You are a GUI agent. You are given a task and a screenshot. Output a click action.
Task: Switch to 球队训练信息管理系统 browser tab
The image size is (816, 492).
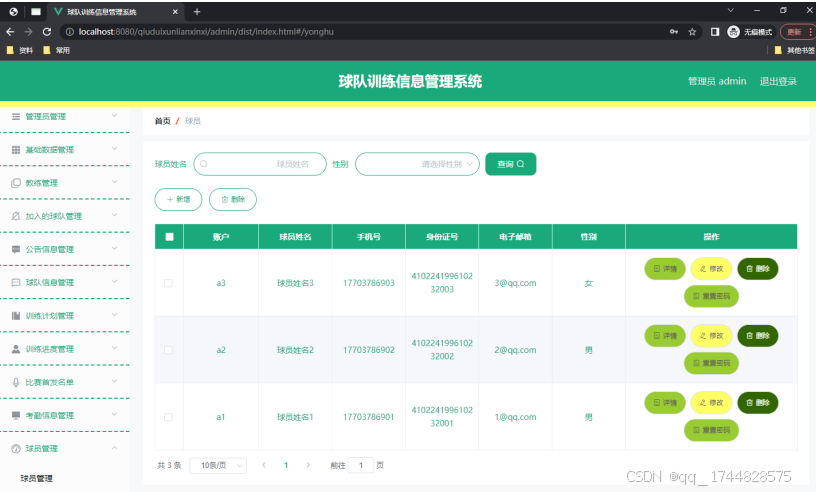click(x=116, y=11)
